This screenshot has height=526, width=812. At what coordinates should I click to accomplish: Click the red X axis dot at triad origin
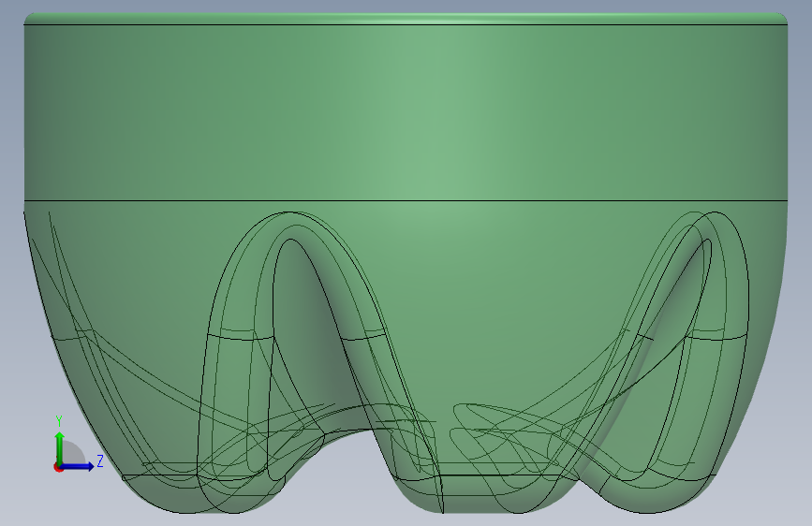point(57,468)
